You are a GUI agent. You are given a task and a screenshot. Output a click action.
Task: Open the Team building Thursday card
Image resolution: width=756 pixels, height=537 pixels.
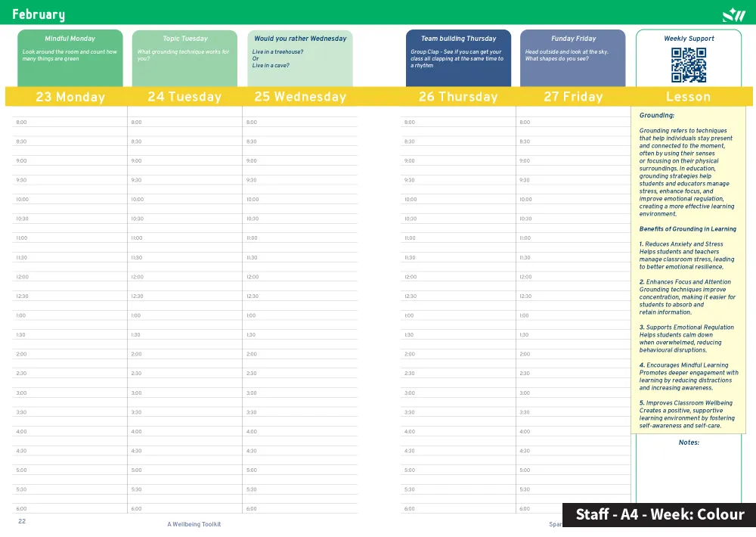pyautogui.click(x=458, y=57)
